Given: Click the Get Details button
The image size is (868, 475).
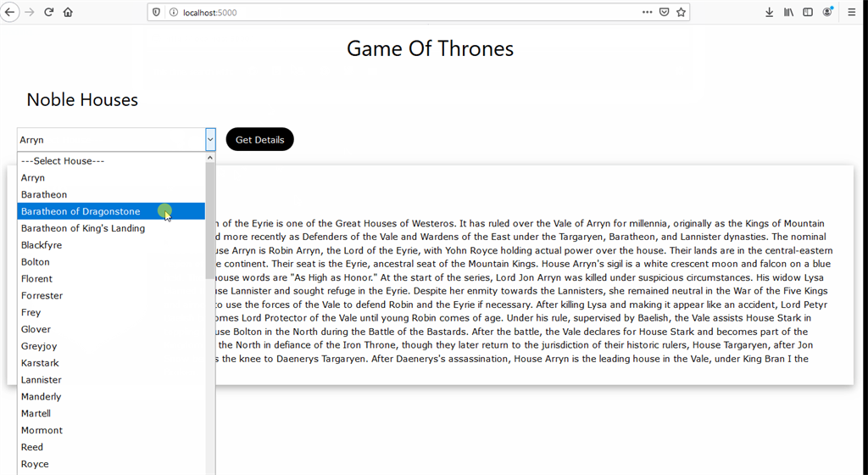Looking at the screenshot, I should (259, 139).
